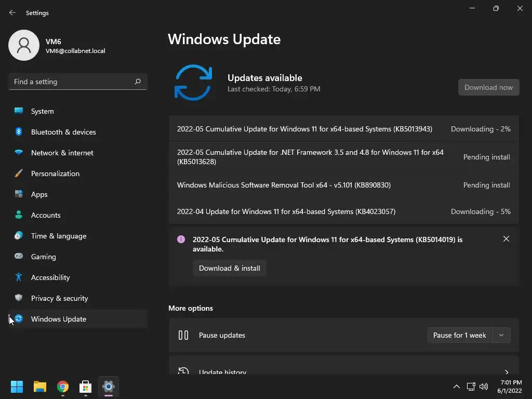Click Download & install for KB5014019

[229, 268]
